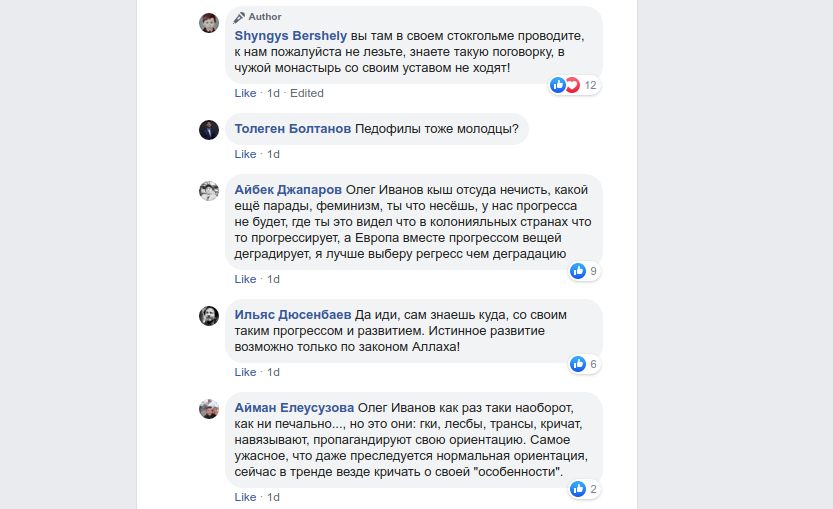Open Толеген Болтанов profile name link

click(293, 128)
